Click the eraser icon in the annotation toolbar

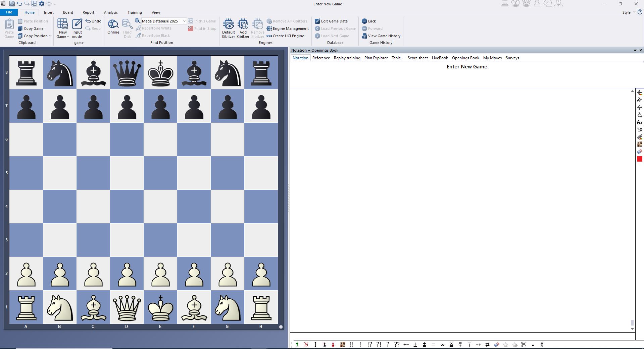(x=497, y=345)
